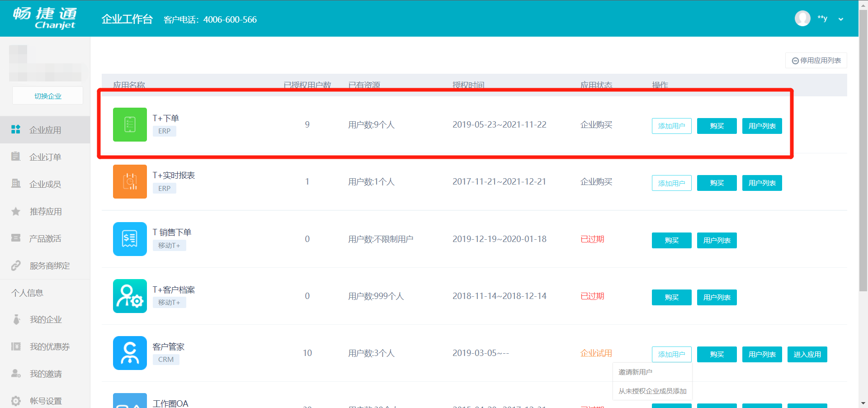Click the ERP tag under T+下单
868x408 pixels.
click(164, 131)
